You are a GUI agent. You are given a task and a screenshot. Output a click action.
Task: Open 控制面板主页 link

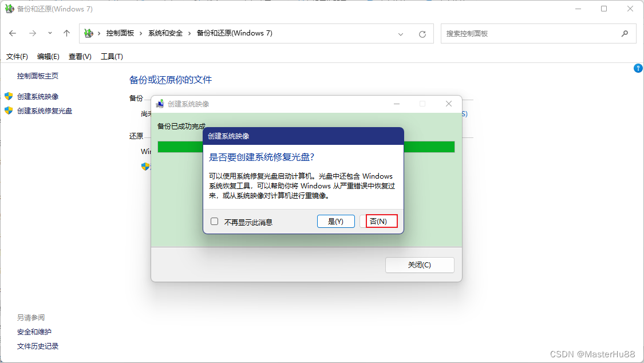point(38,76)
